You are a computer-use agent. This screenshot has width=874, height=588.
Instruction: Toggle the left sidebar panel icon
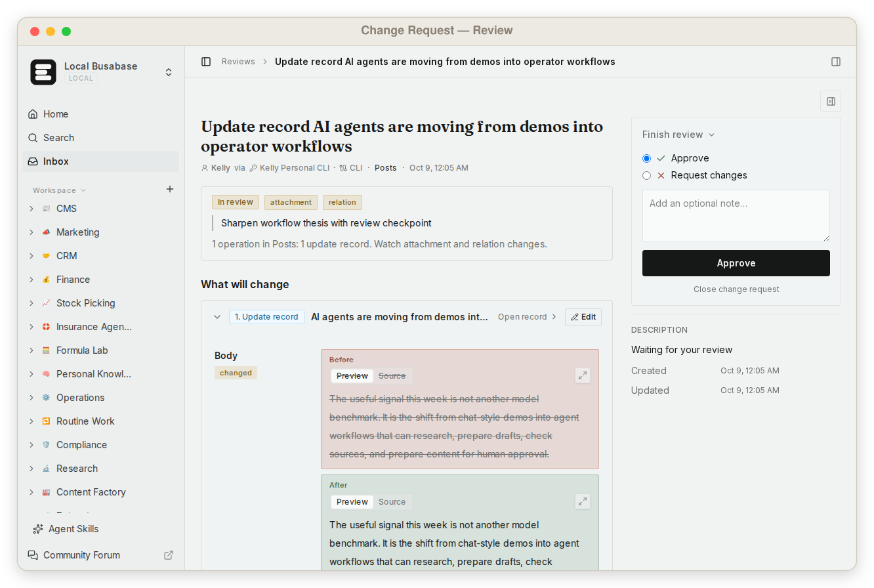206,62
